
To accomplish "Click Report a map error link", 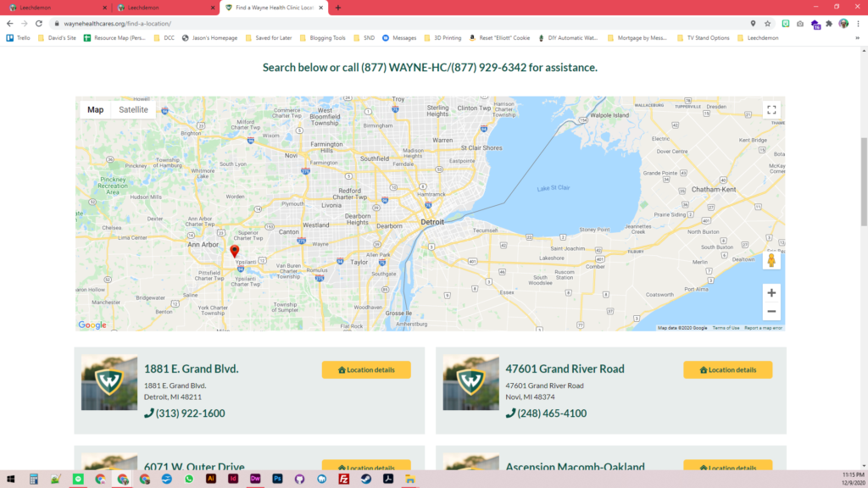I will [764, 328].
